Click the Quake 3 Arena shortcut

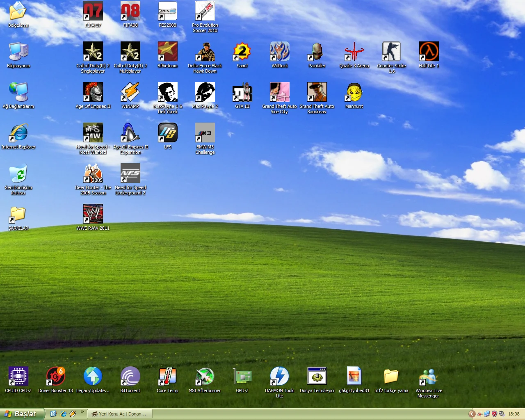[x=354, y=52]
